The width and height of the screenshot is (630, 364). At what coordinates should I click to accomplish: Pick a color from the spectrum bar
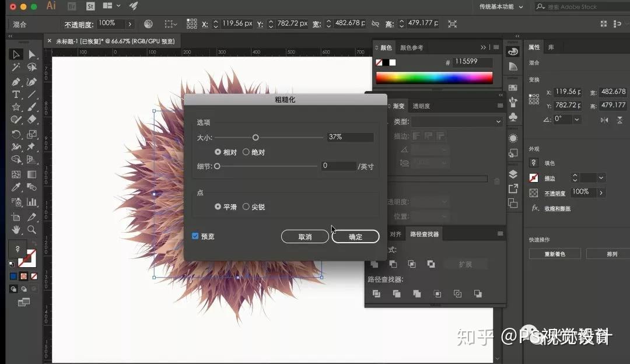(x=434, y=78)
